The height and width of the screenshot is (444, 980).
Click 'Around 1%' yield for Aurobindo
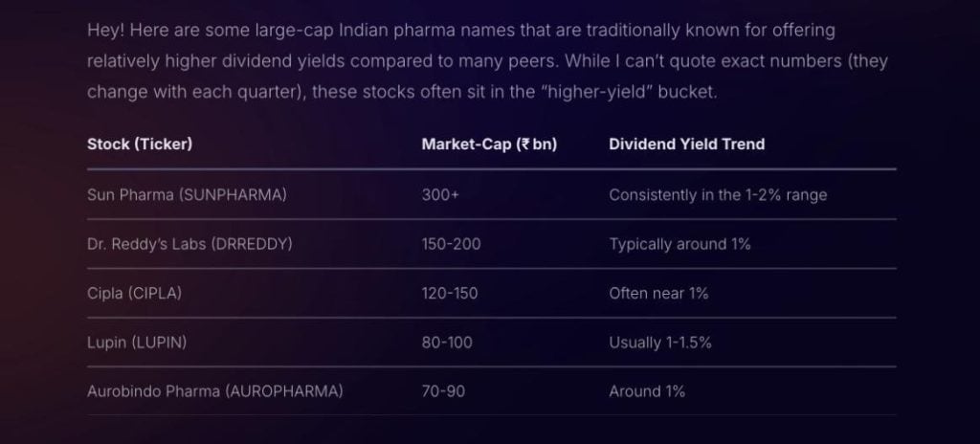(x=647, y=391)
